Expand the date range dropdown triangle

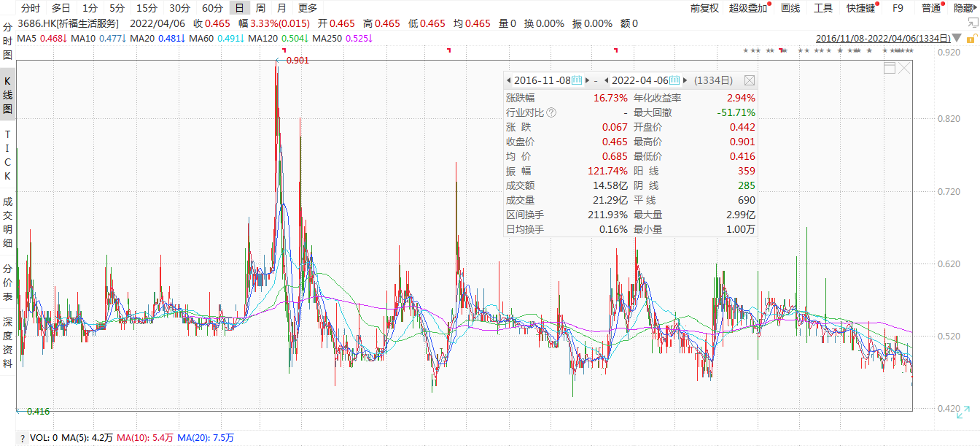click(957, 38)
